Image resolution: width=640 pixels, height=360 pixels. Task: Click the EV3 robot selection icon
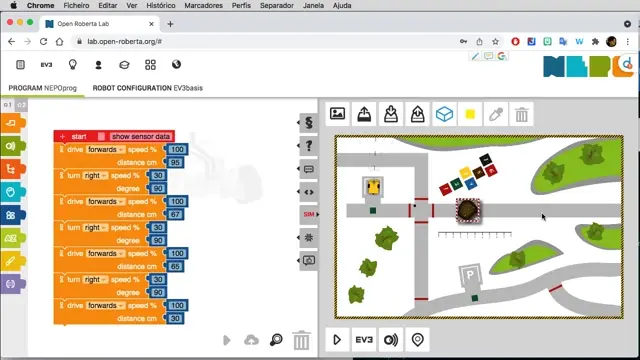pyautogui.click(x=46, y=64)
